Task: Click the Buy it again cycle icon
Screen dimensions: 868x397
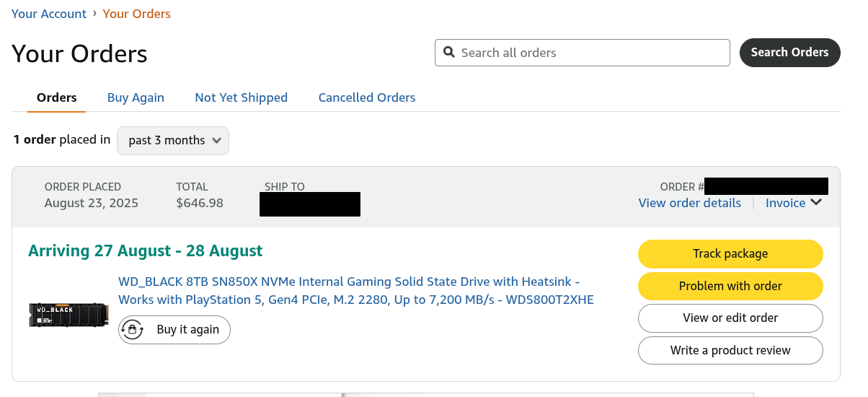Action: tap(132, 329)
